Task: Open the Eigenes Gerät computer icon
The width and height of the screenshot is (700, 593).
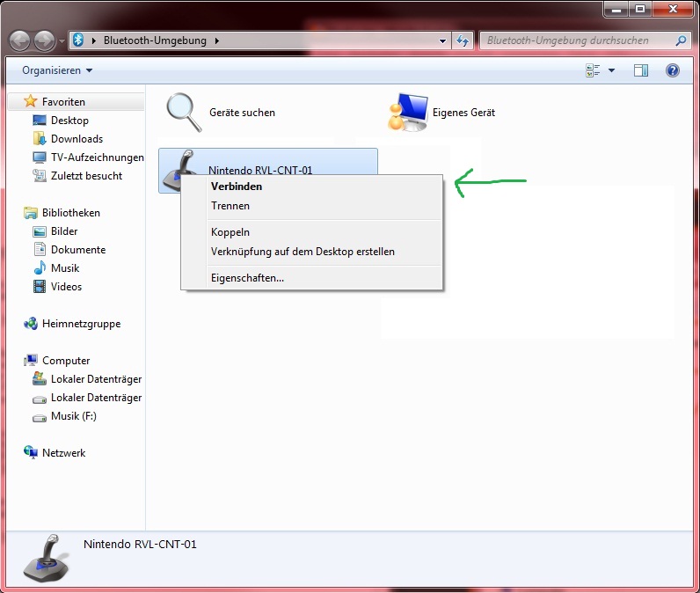Action: pos(408,112)
